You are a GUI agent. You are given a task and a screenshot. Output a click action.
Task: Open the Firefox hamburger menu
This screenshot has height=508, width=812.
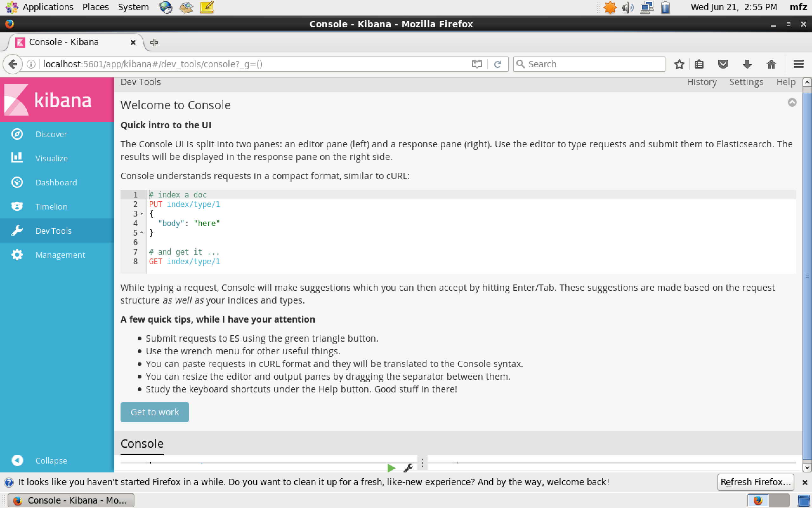point(799,64)
